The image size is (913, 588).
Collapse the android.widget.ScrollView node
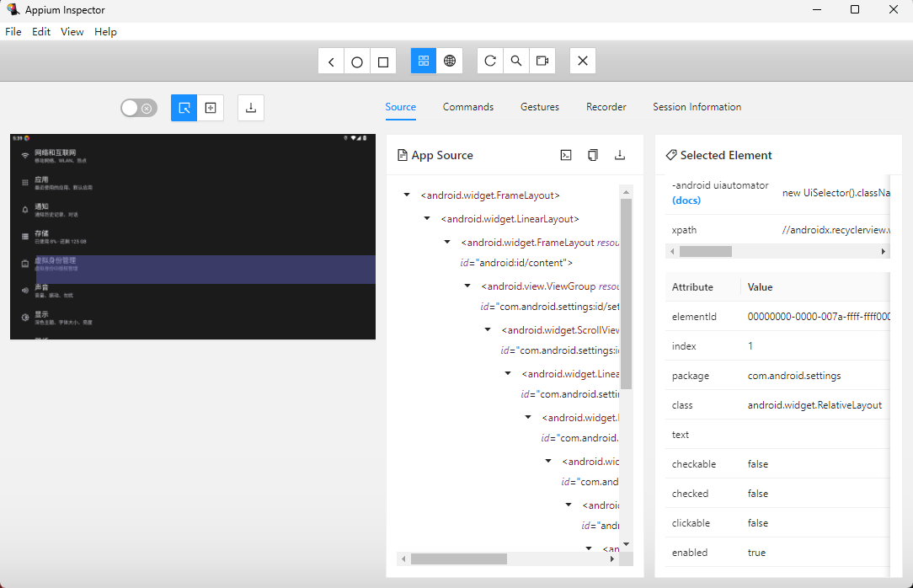487,329
